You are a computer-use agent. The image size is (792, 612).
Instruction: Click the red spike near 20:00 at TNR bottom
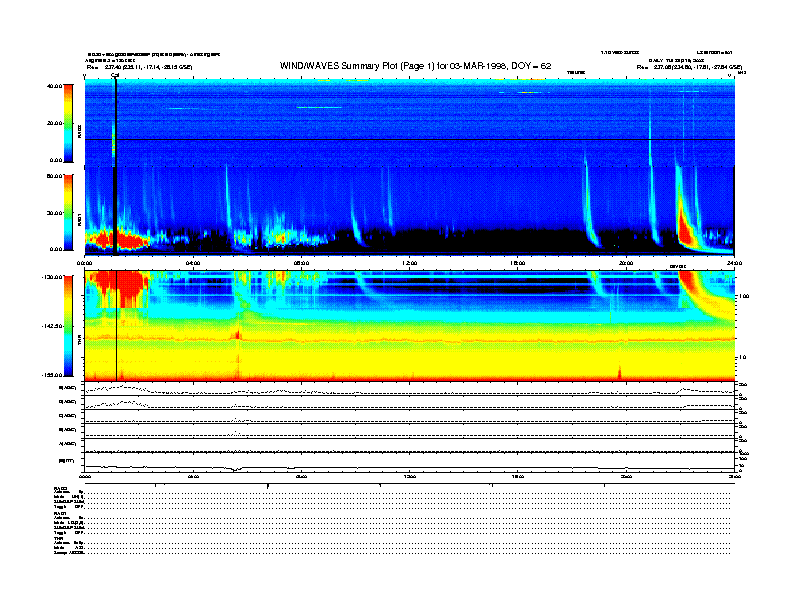click(620, 372)
